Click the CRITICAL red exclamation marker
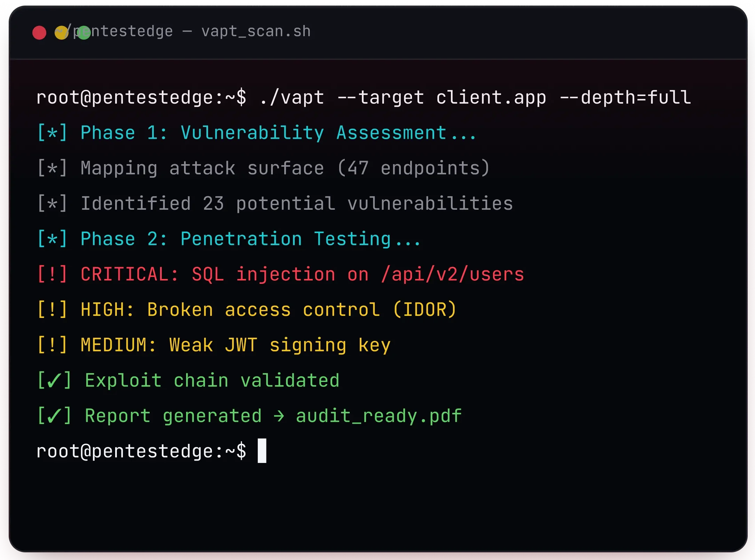Screen dimensions: 755x560 coord(52,274)
